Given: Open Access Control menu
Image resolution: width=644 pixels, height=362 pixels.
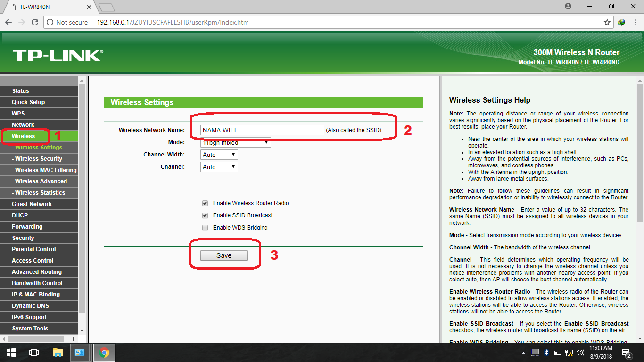Looking at the screenshot, I should 39,261.
